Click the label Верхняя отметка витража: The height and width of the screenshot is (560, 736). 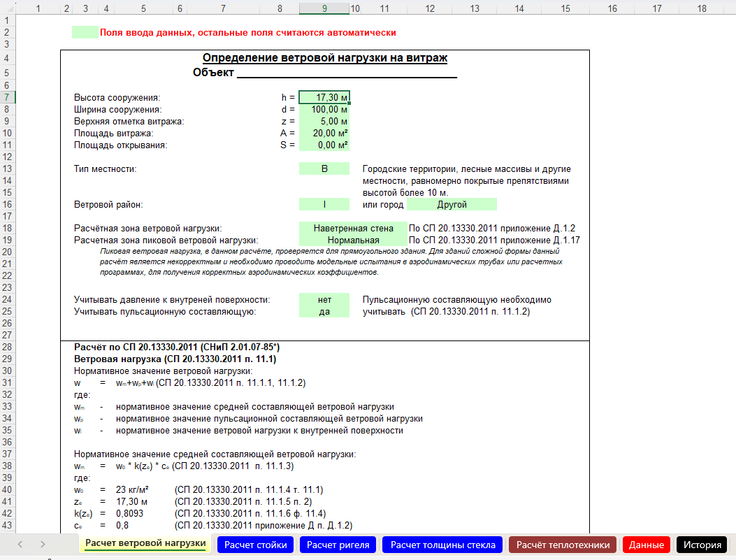129,121
